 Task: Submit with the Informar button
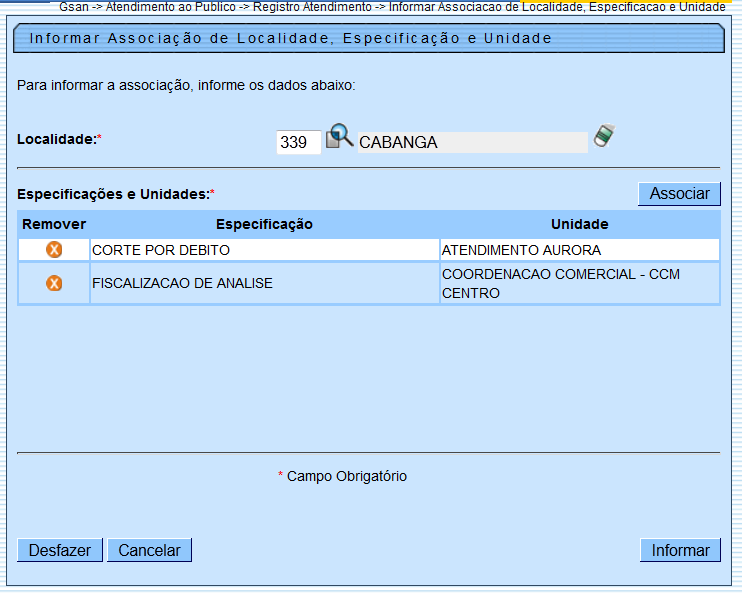680,550
